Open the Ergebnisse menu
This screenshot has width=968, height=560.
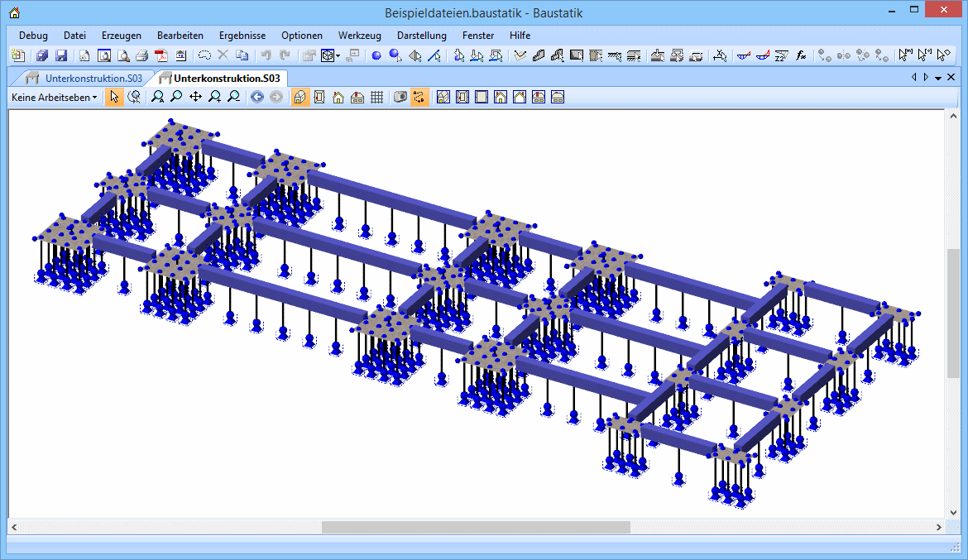pyautogui.click(x=242, y=36)
